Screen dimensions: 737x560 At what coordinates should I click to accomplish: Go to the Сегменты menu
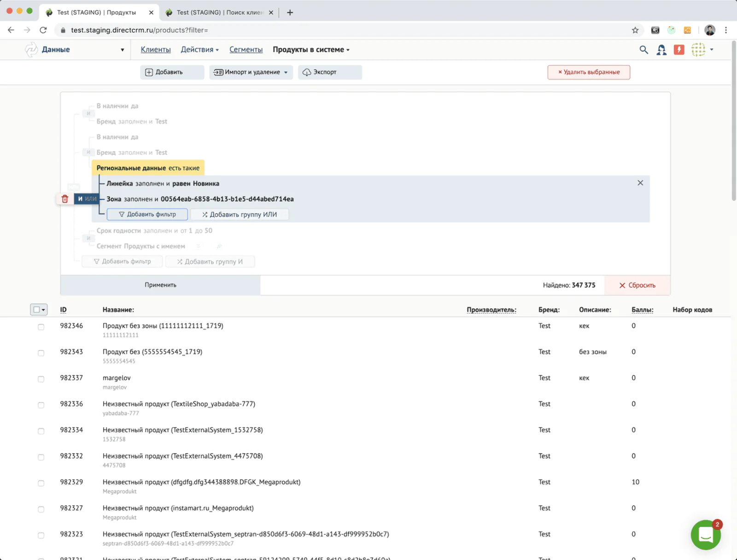pos(246,50)
